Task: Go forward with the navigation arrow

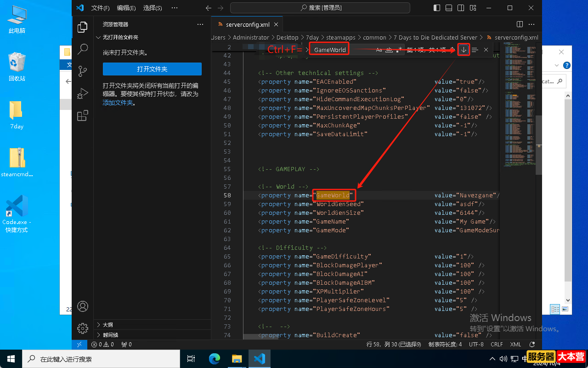Action: click(x=220, y=8)
